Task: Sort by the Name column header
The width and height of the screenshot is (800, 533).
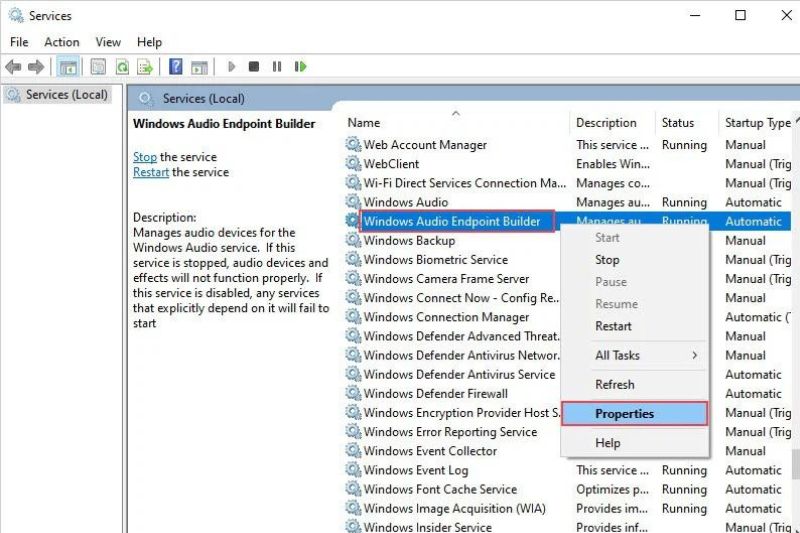Action: coord(456,122)
